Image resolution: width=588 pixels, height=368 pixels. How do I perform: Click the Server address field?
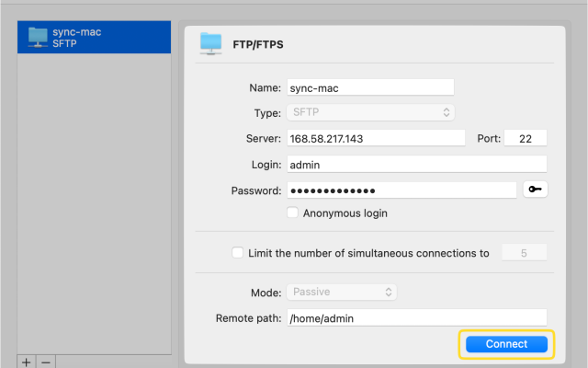click(376, 138)
